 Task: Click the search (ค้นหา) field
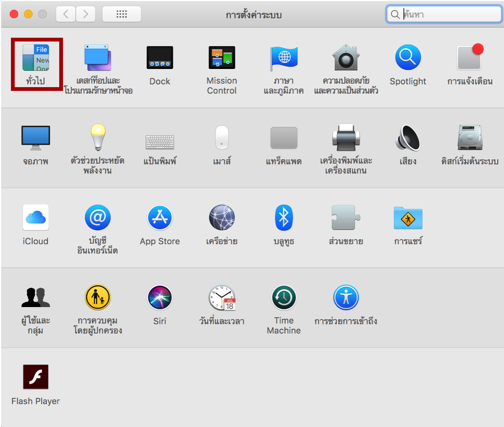(x=449, y=14)
